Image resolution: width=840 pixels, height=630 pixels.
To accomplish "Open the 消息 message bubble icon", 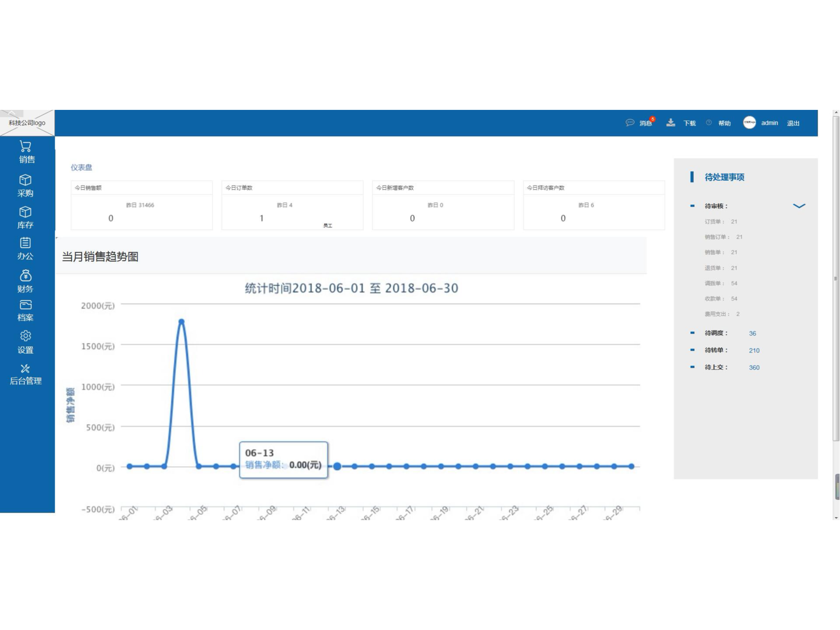I will coord(630,123).
